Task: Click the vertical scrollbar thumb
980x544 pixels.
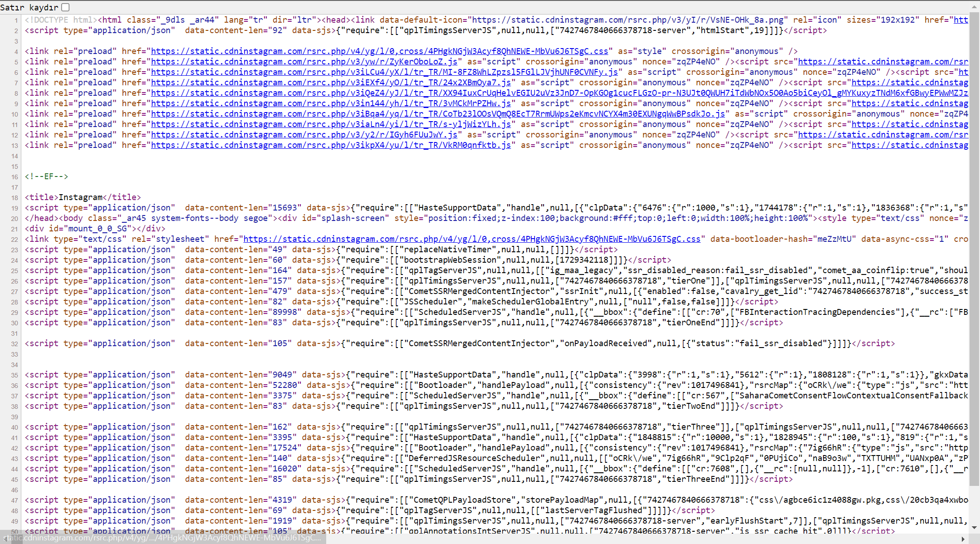Action: pyautogui.click(x=975, y=249)
